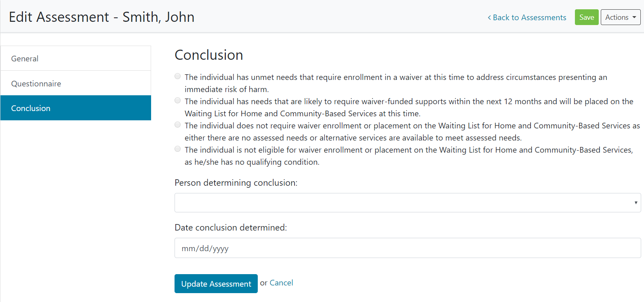The image size is (644, 302).
Task: Pick the not eligible, no qualifying condition option
Action: (x=178, y=149)
